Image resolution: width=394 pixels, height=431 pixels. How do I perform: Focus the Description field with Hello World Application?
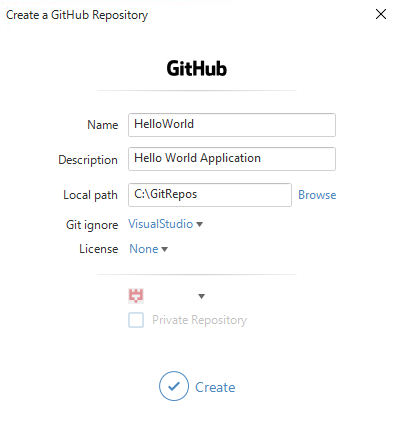pos(232,159)
